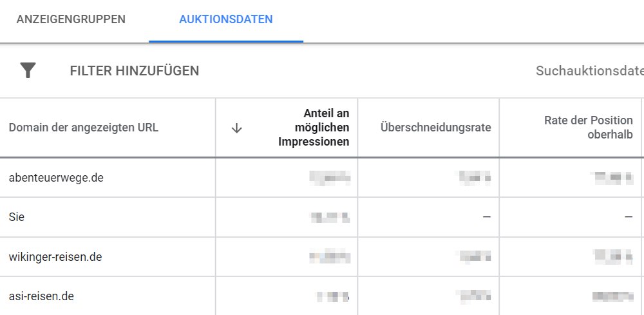Click Filter hinzufügen
The width and height of the screenshot is (644, 315).
pyautogui.click(x=135, y=71)
